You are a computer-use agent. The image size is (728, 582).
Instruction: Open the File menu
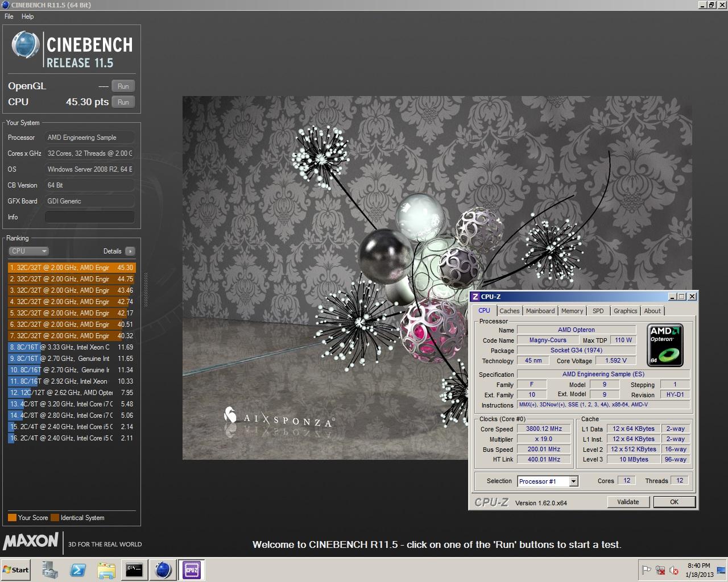pyautogui.click(x=9, y=16)
